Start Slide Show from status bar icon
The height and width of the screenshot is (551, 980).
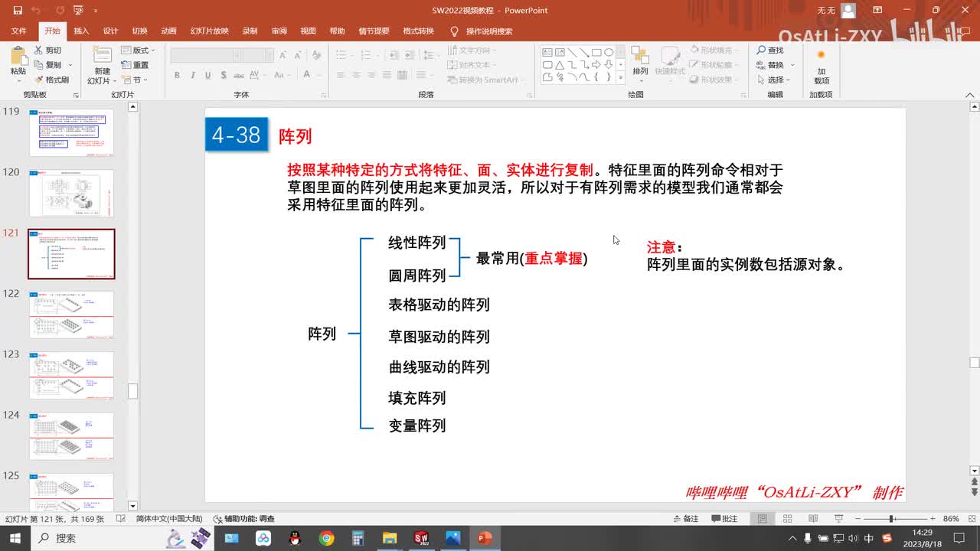coord(838,519)
